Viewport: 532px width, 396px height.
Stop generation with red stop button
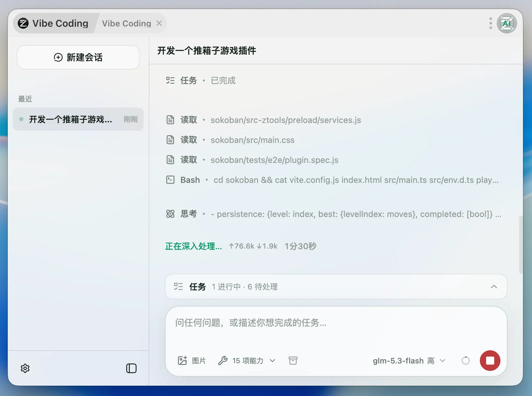(x=490, y=361)
